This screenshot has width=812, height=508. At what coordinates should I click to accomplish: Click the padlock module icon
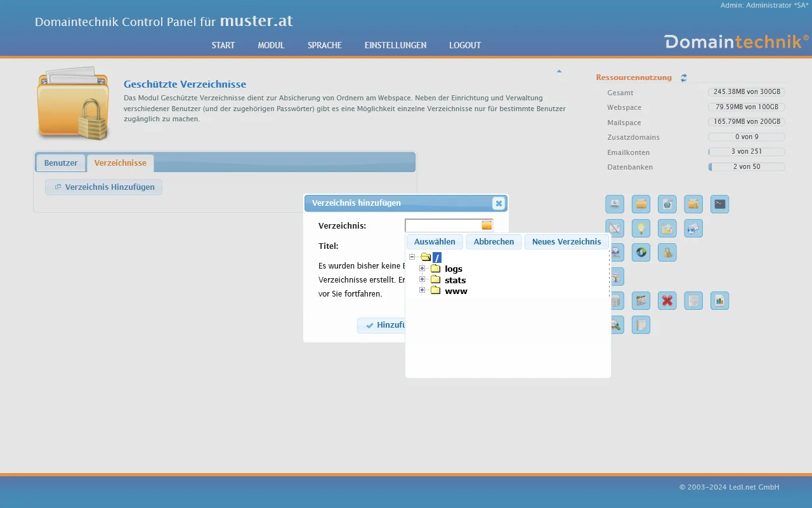click(667, 253)
